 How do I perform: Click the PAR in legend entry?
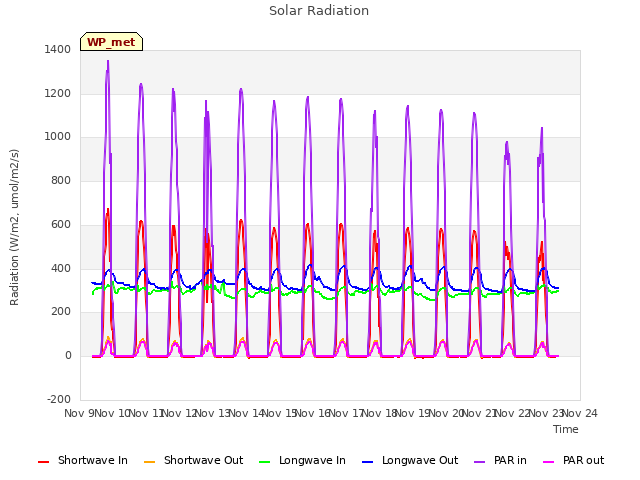pyautogui.click(x=500, y=460)
